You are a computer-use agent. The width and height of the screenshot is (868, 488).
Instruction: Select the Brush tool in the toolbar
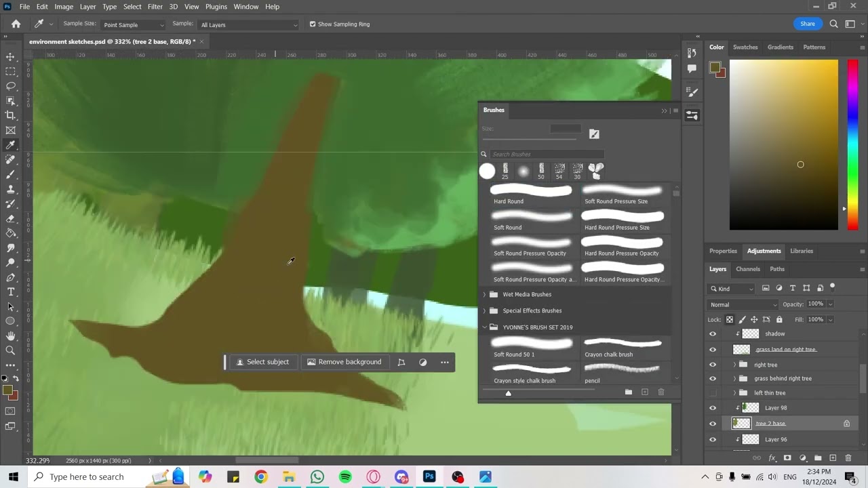(x=11, y=174)
